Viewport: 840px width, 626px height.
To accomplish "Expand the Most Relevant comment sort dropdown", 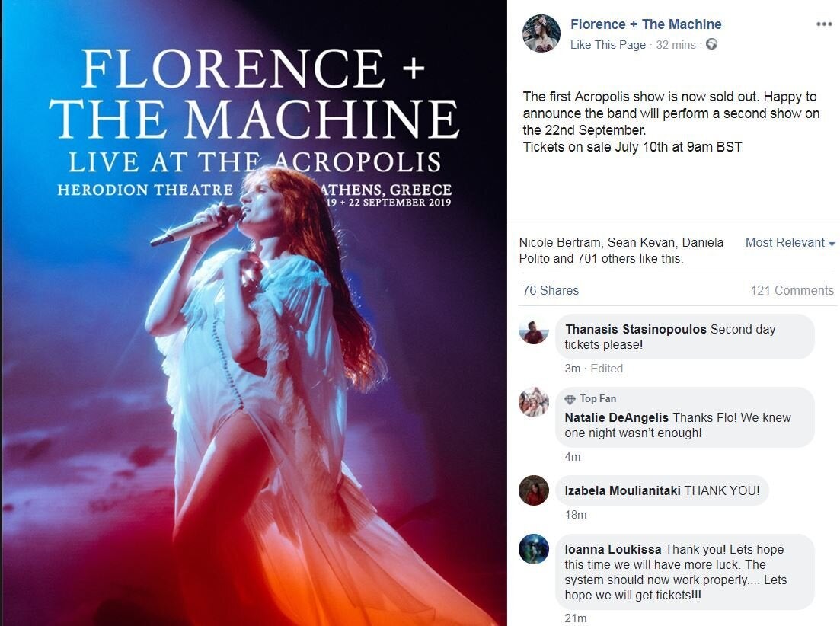I will pos(790,243).
